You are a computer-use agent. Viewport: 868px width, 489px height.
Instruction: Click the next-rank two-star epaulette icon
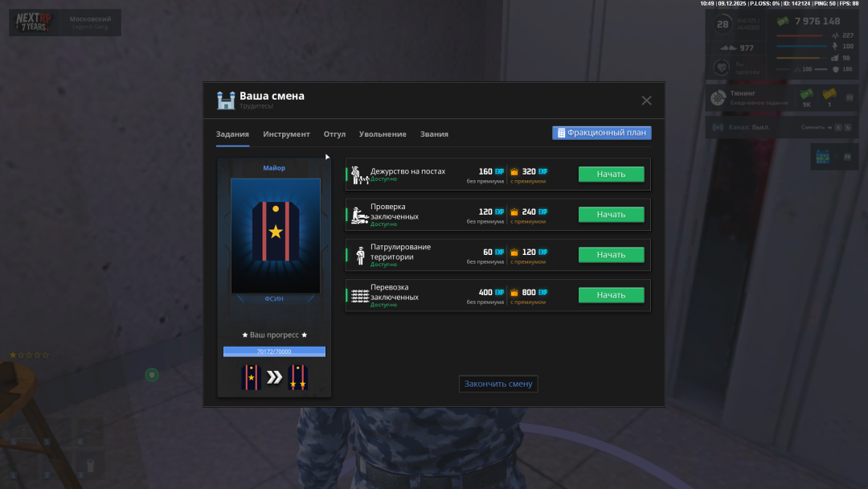click(x=298, y=376)
